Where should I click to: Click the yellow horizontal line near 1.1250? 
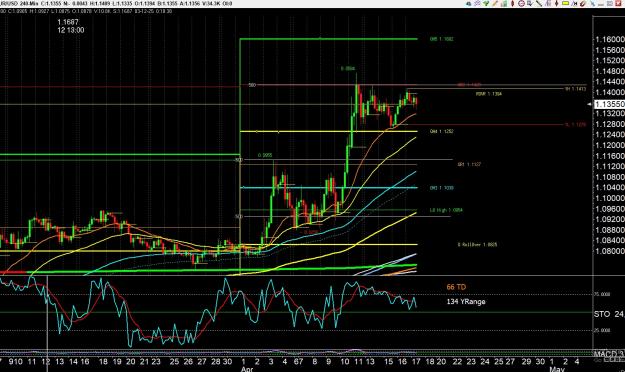[328, 131]
